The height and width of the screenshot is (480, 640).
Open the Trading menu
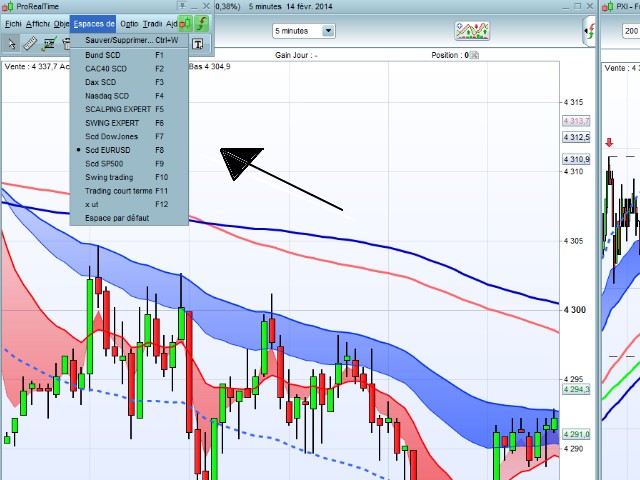pyautogui.click(x=152, y=24)
